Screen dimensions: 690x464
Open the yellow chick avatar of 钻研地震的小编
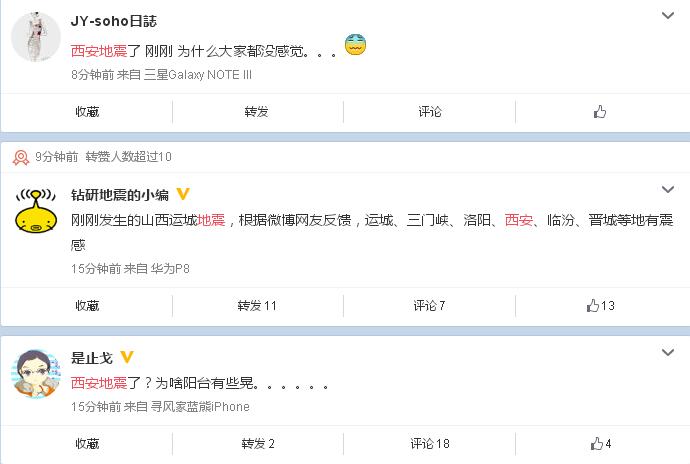(36, 210)
